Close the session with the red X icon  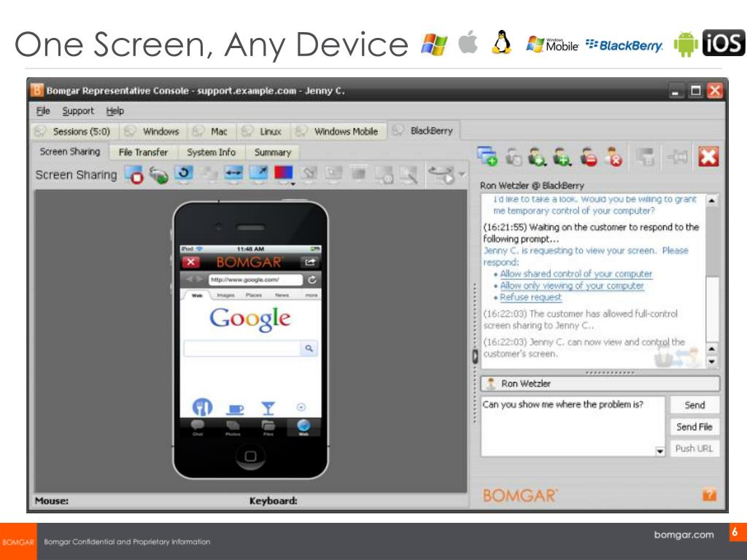(708, 156)
